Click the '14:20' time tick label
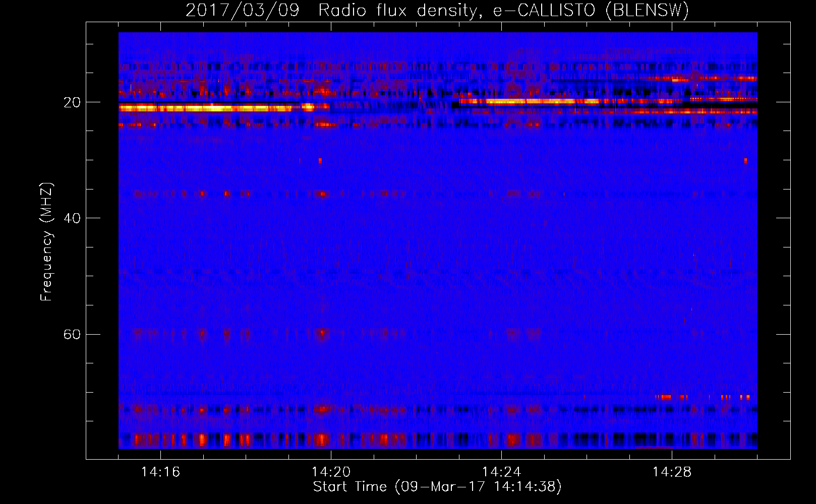The height and width of the screenshot is (504, 816). pyautogui.click(x=331, y=472)
